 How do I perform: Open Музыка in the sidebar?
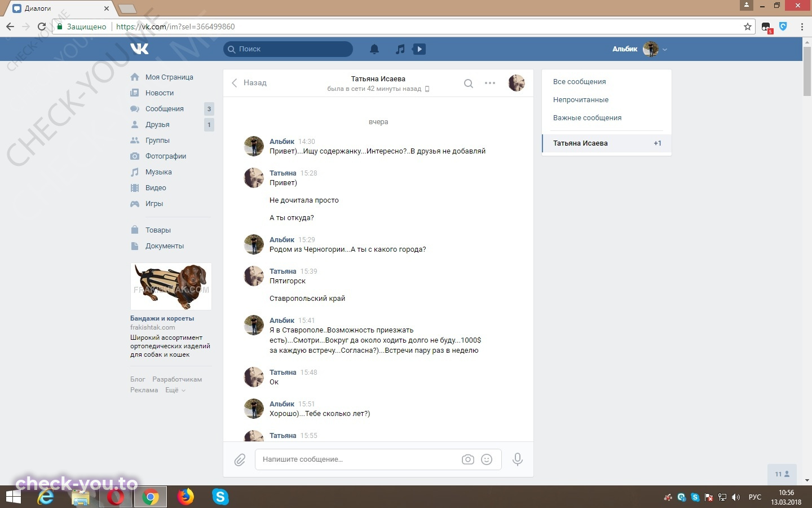point(158,172)
